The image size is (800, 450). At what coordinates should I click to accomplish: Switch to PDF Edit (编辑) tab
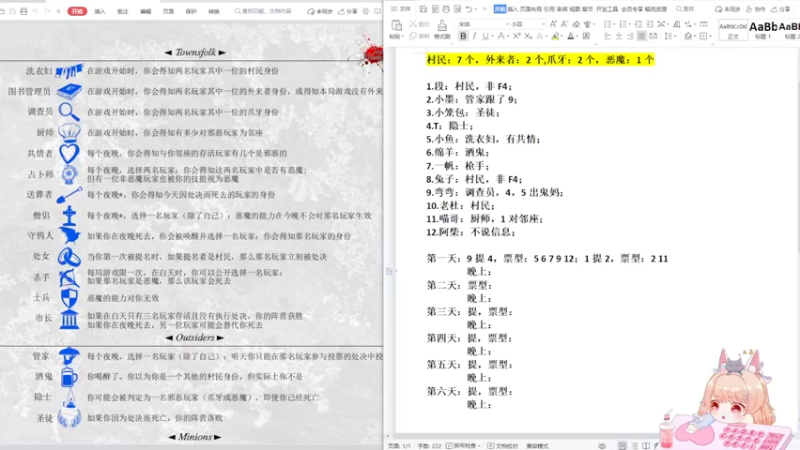click(x=146, y=11)
